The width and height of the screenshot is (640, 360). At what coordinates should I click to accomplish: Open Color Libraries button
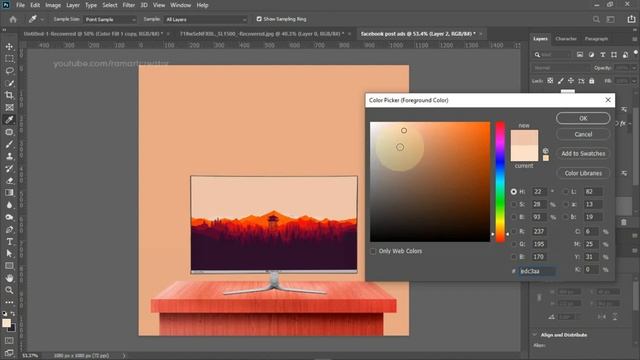click(583, 173)
